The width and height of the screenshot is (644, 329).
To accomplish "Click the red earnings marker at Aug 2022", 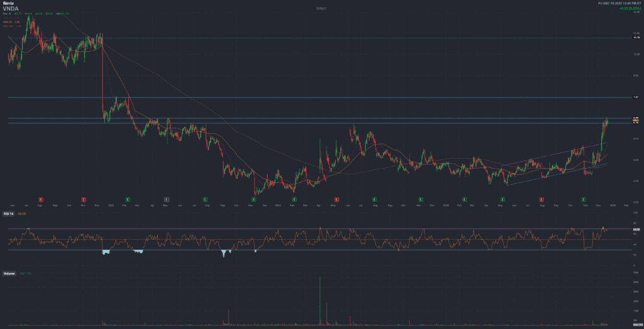I will click(41, 198).
